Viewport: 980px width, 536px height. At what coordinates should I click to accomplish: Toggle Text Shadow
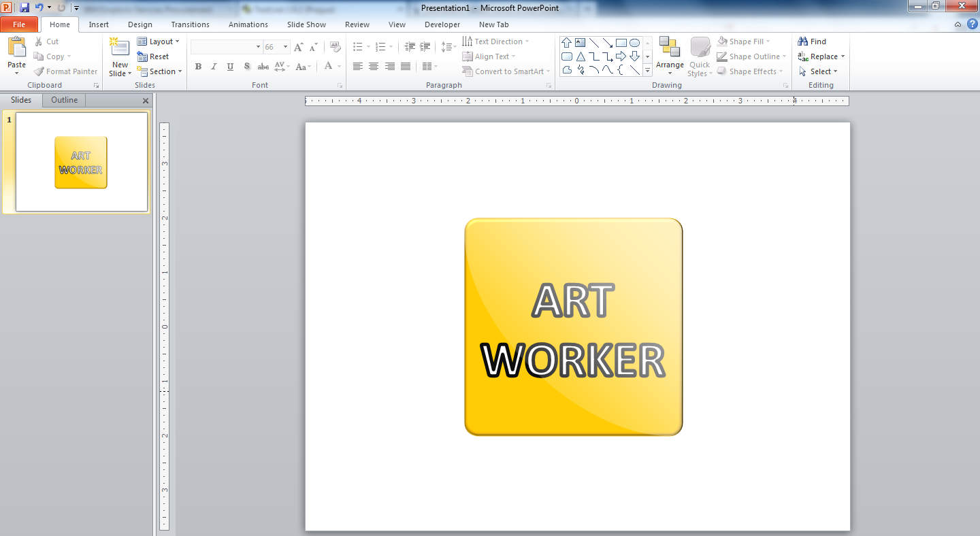pyautogui.click(x=246, y=66)
